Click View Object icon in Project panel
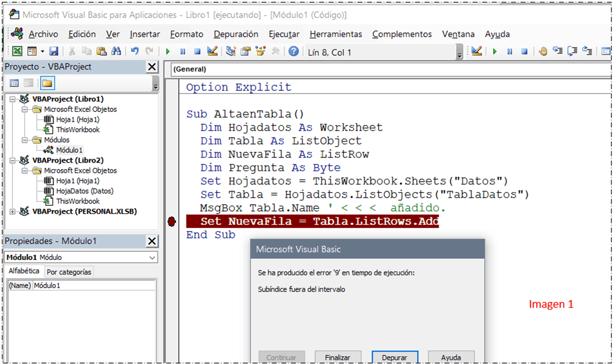 (x=28, y=83)
